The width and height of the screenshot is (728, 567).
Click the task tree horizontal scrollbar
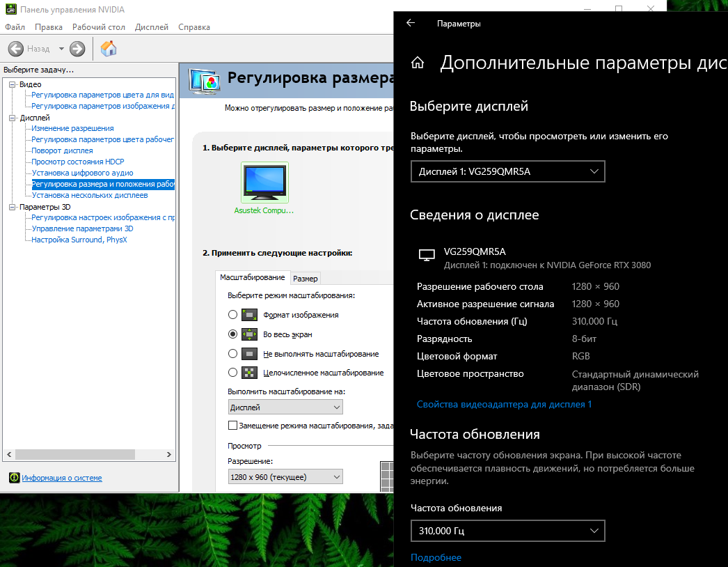click(88, 454)
